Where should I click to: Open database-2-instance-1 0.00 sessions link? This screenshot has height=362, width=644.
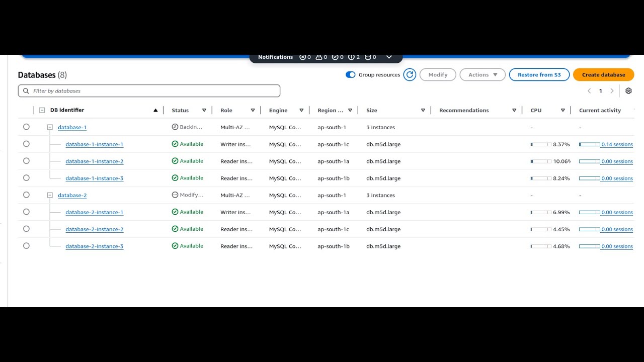(617, 212)
